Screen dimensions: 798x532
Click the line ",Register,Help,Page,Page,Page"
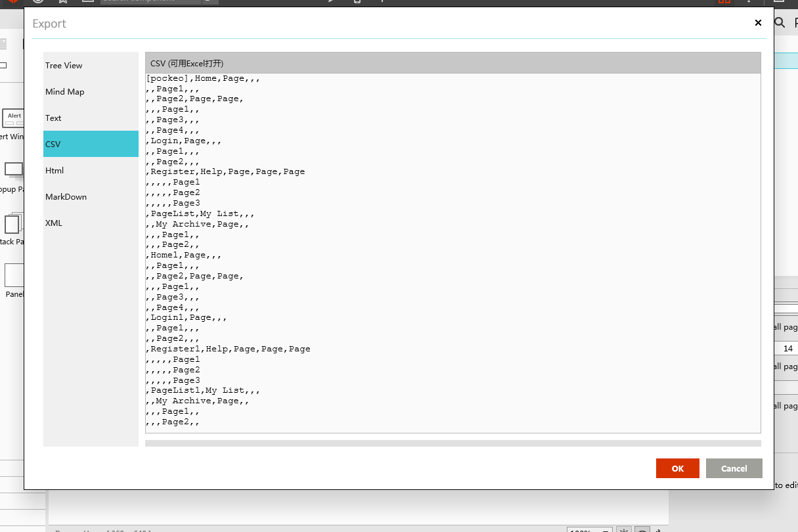coord(226,171)
